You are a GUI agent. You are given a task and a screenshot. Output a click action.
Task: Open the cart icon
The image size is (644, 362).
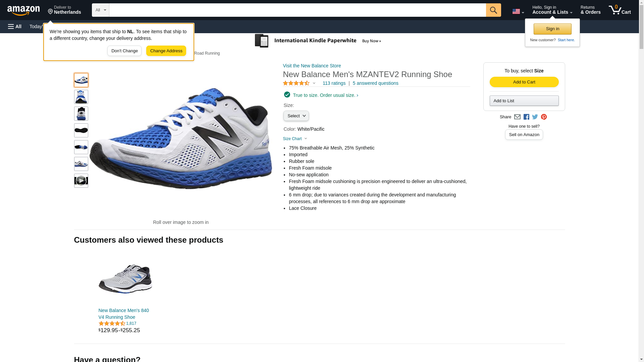[620, 10]
